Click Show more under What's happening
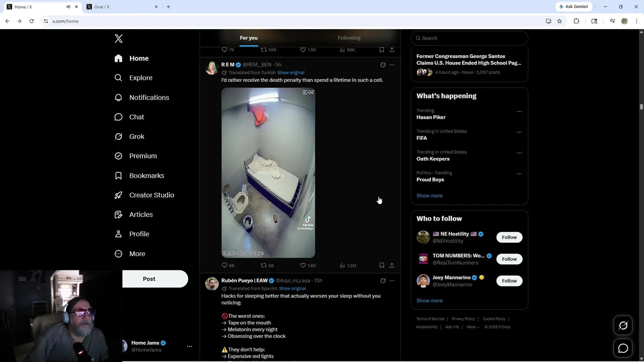Image resolution: width=644 pixels, height=362 pixels. tap(430, 196)
